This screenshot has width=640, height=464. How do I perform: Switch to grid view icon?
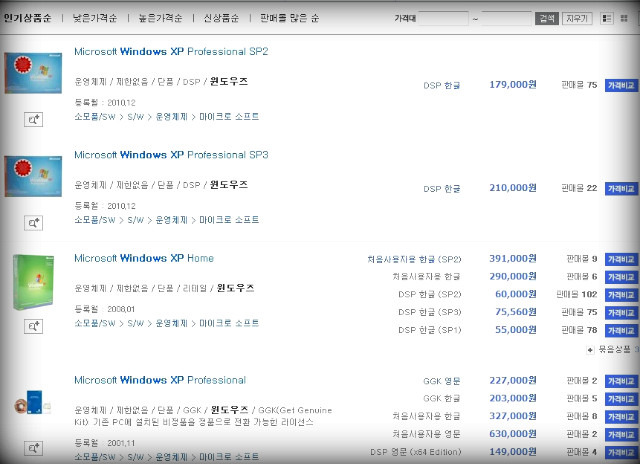tap(624, 18)
